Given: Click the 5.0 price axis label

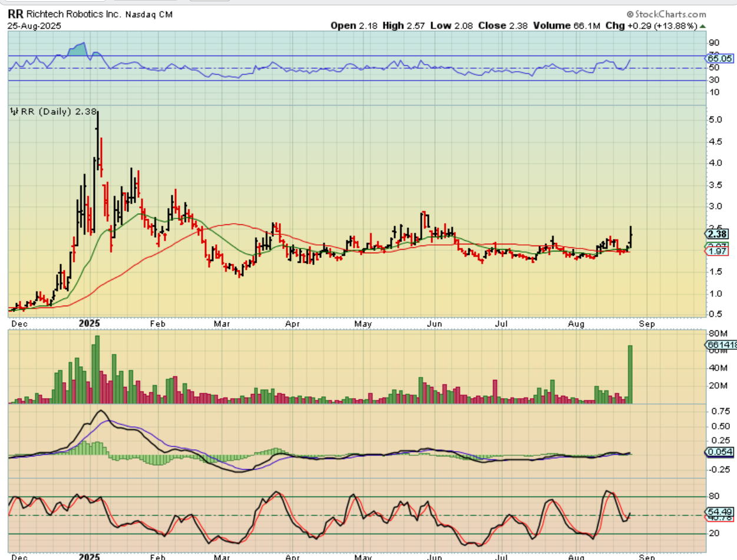Looking at the screenshot, I should (714, 120).
